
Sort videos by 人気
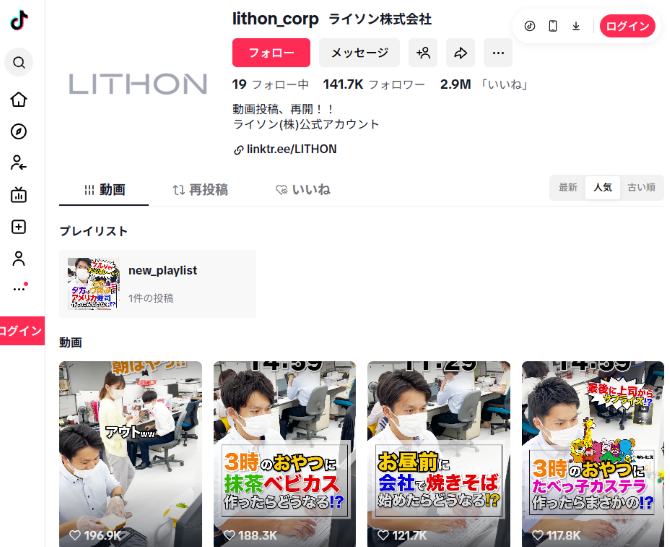tap(602, 187)
